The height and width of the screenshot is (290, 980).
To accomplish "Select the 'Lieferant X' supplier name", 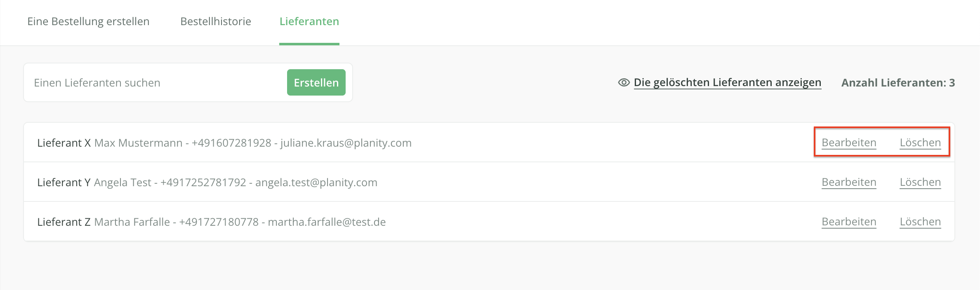I will pos(64,143).
